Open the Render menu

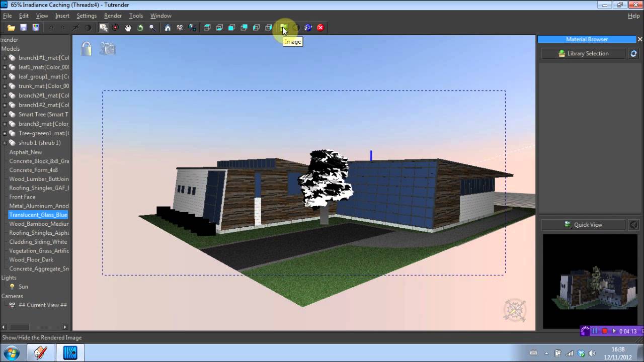tap(113, 16)
